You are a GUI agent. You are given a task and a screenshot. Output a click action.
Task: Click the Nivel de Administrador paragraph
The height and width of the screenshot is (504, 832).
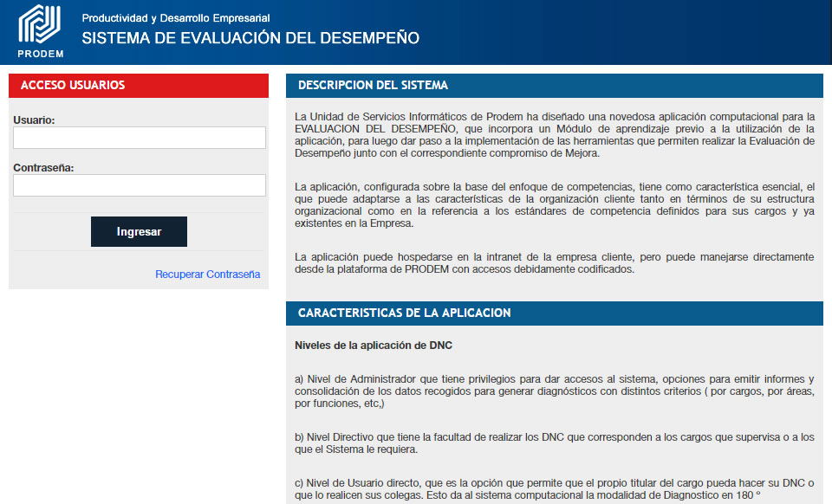554,391
